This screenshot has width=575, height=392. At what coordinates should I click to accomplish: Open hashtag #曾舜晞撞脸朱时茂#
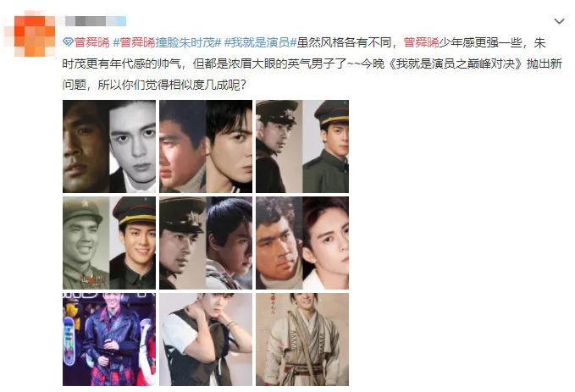point(167,42)
